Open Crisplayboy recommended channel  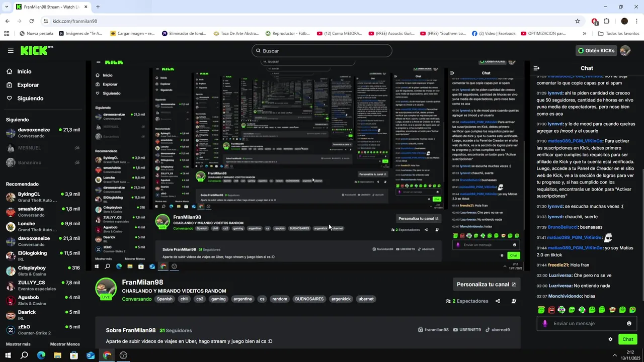43,271
